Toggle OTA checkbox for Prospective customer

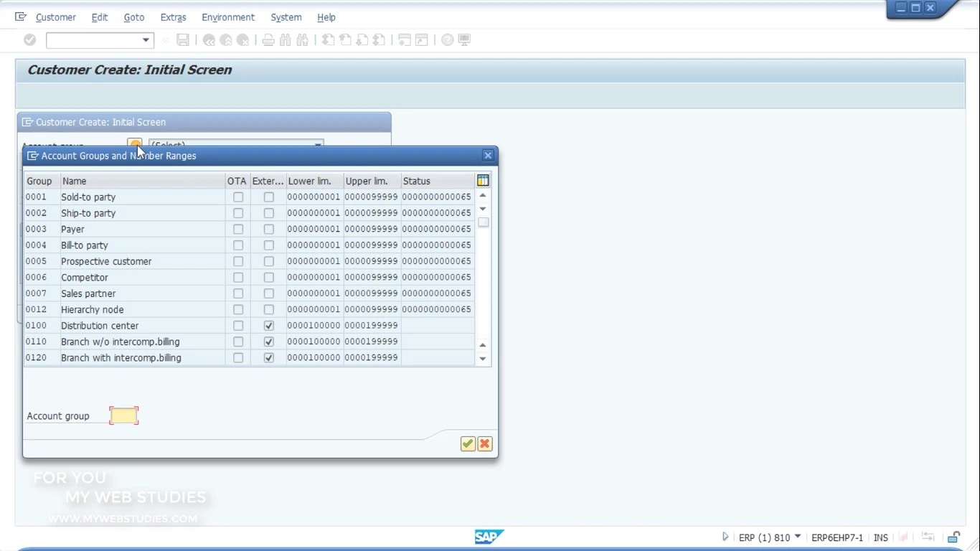click(x=238, y=261)
